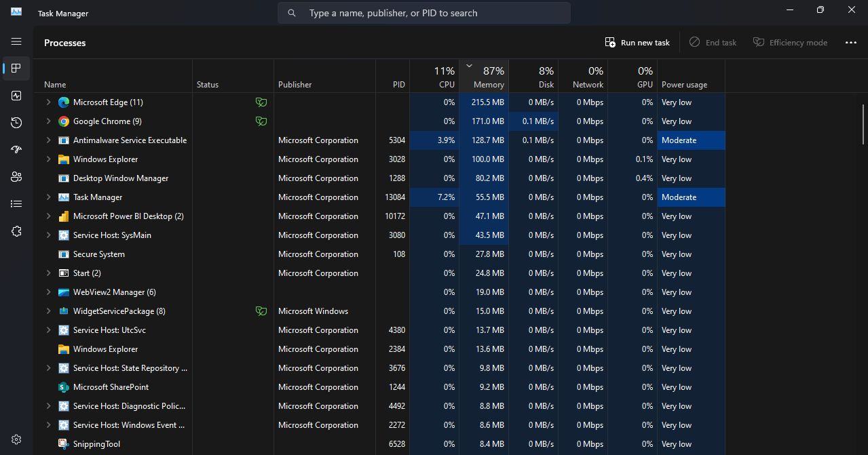The width and height of the screenshot is (868, 455).
Task: Open the three-dots more options menu
Action: click(851, 42)
